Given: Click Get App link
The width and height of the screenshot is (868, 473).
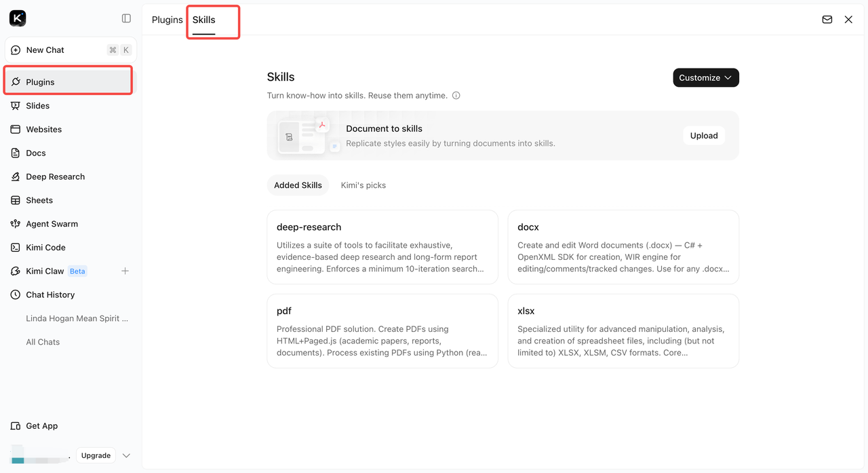Looking at the screenshot, I should 42,426.
